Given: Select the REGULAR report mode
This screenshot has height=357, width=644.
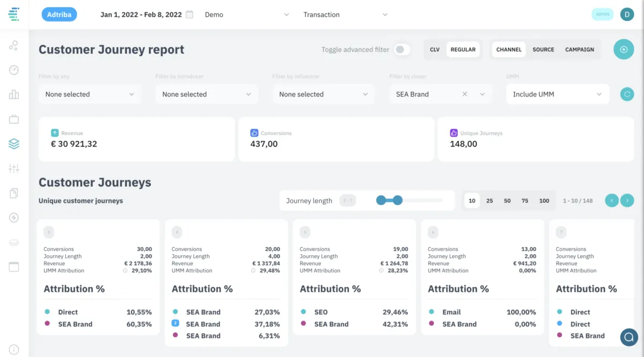Looking at the screenshot, I should pos(463,49).
